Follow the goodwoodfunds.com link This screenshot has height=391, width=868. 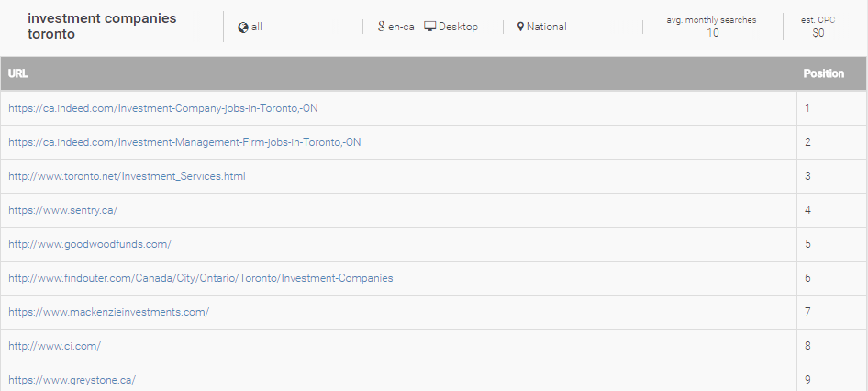(x=90, y=244)
